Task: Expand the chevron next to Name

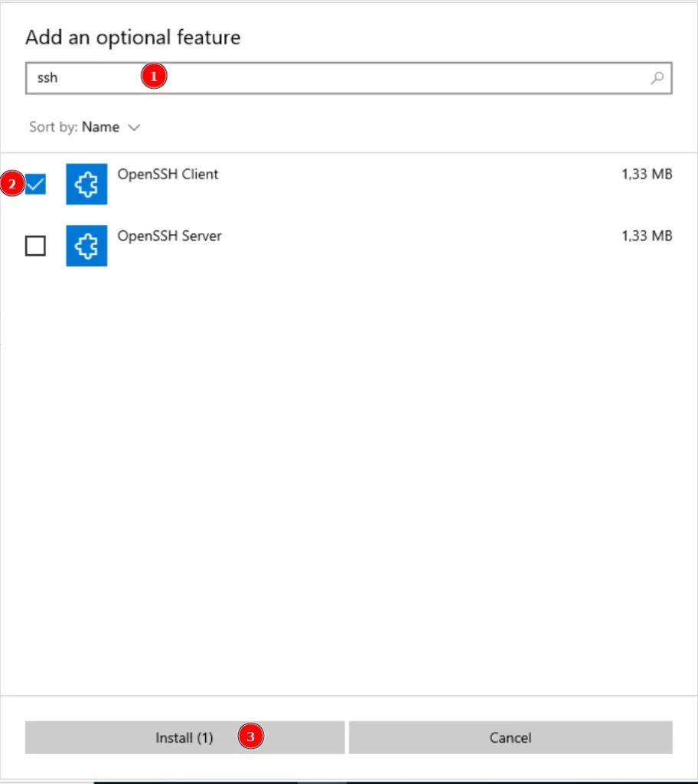Action: point(134,127)
